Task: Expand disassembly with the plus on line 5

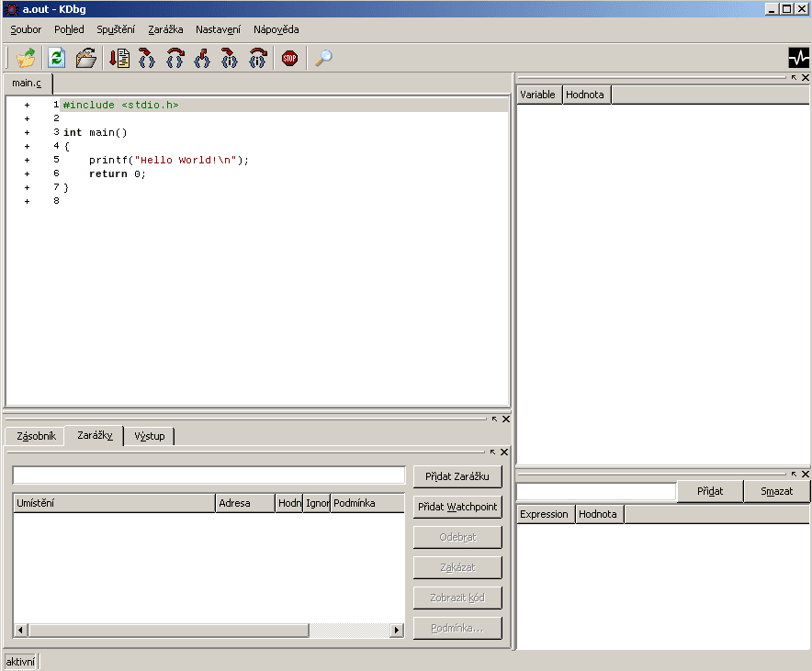Action: [x=27, y=160]
